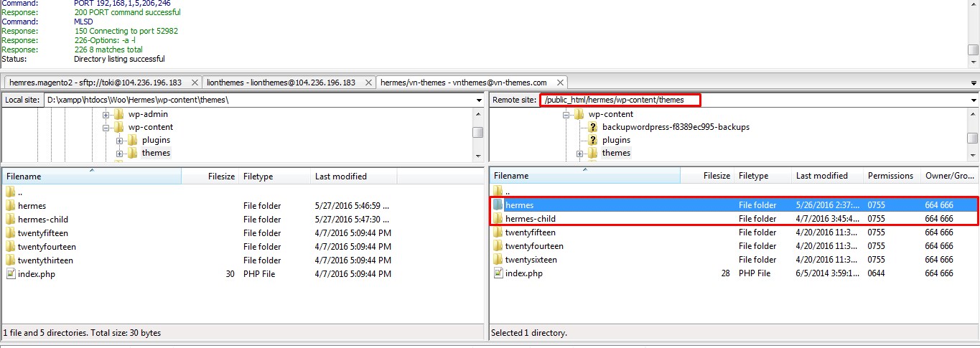Screen dimensions: 980x348
Task: Select plugins in local tree
Action: [x=156, y=141]
